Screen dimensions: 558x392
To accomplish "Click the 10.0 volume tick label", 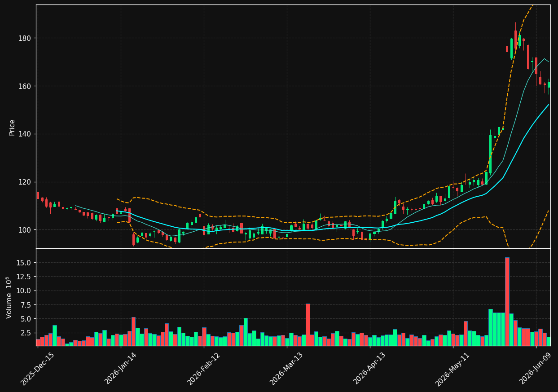I will (x=24, y=291).
